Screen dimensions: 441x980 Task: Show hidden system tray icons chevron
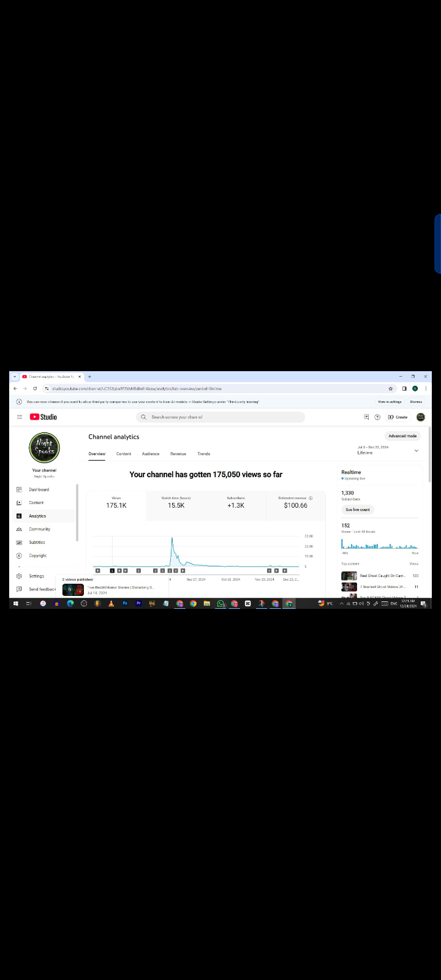coord(342,603)
